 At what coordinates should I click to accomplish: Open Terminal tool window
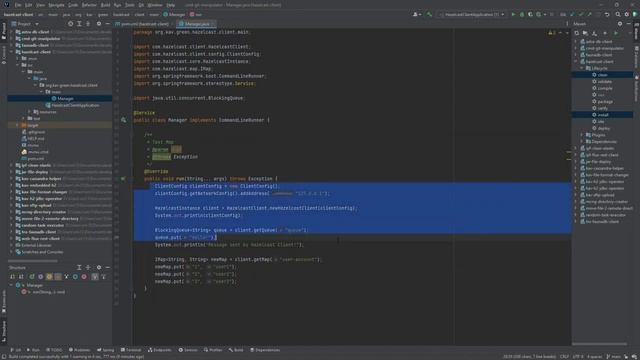[x=131, y=350]
